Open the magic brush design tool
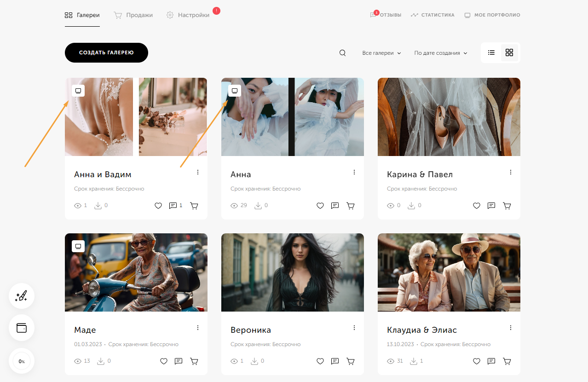Screen dimensions: 588x382 click(x=22, y=296)
